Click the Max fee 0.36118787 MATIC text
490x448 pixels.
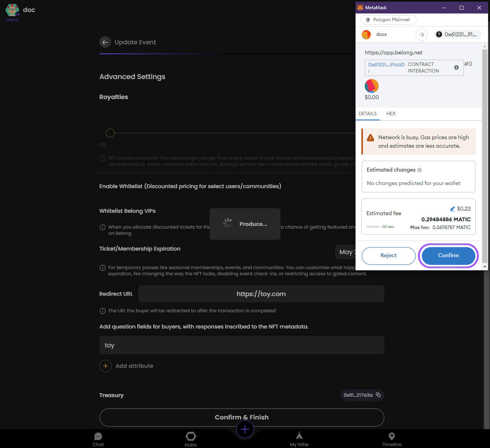440,227
